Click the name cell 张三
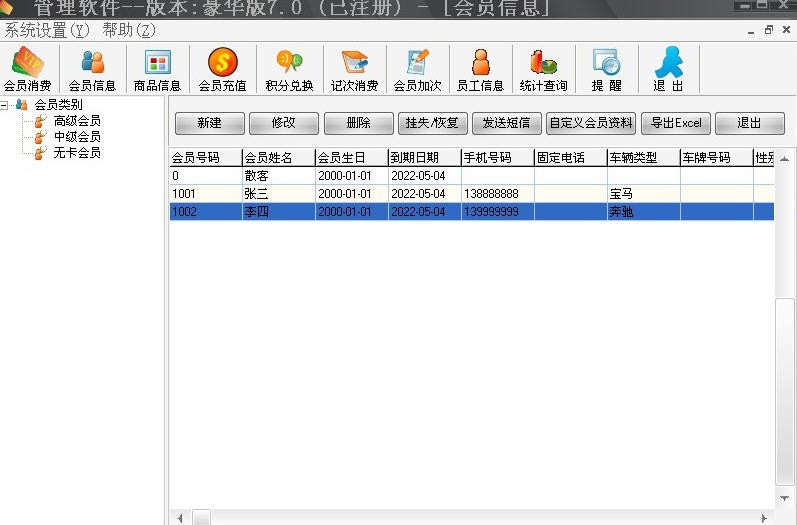The width and height of the screenshot is (797, 525). (279, 194)
